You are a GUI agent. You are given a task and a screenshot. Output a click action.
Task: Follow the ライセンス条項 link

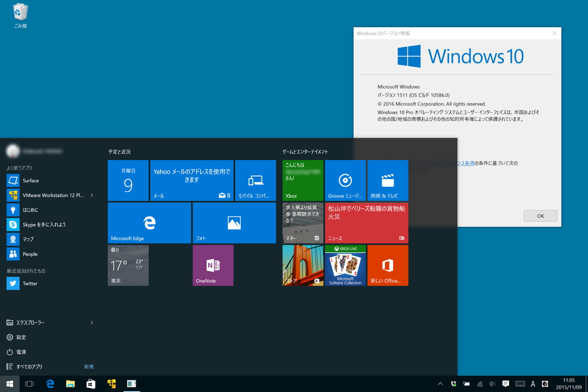coord(466,163)
